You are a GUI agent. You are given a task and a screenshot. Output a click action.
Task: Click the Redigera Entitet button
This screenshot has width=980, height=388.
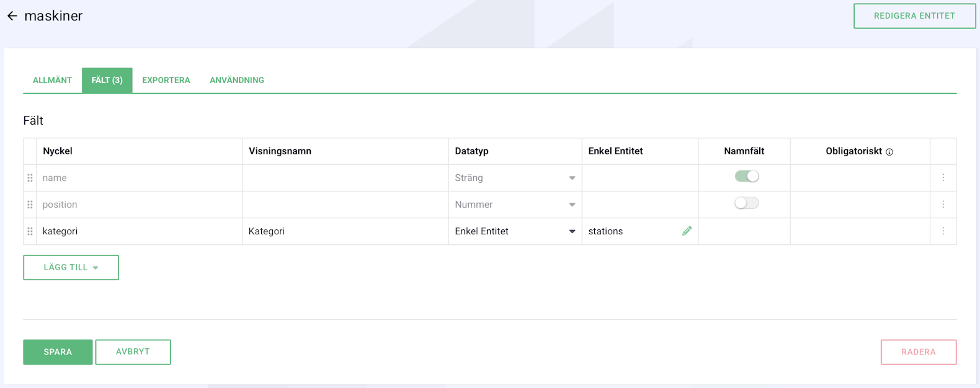click(x=914, y=16)
